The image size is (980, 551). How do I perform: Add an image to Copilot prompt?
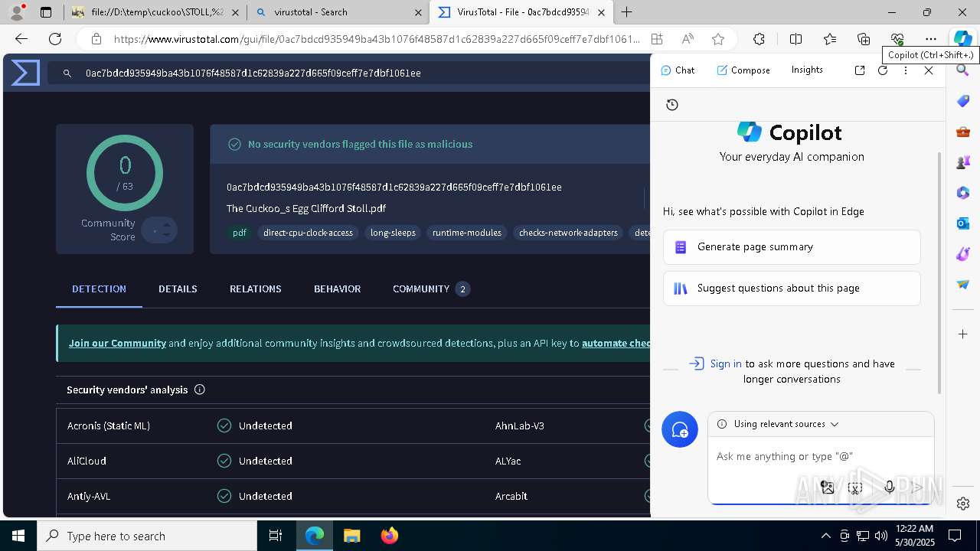pos(827,487)
